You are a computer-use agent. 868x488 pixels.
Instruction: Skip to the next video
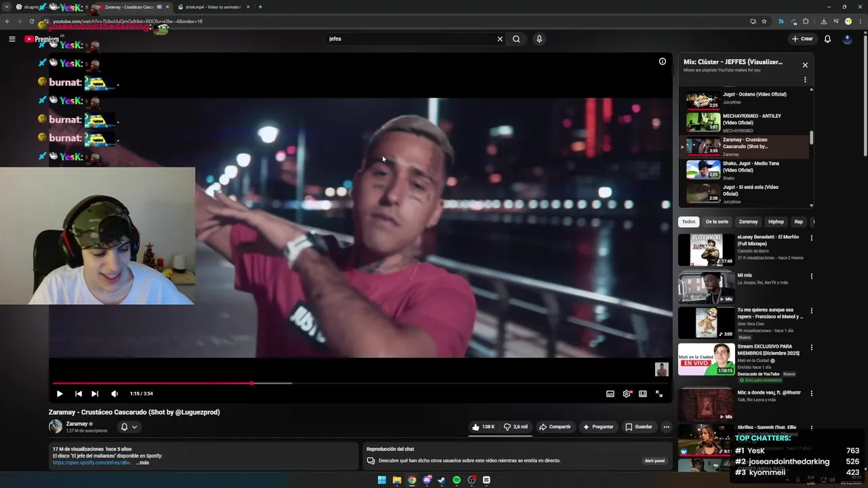[x=95, y=393]
